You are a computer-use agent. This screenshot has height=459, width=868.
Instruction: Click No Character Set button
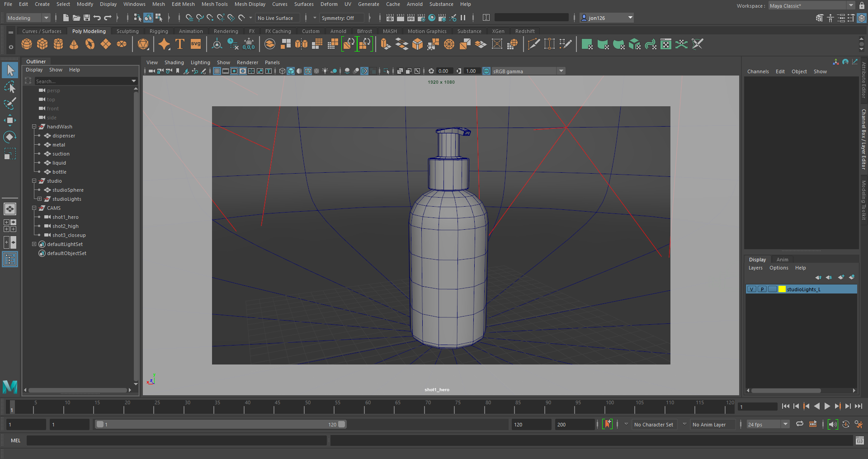(x=653, y=425)
